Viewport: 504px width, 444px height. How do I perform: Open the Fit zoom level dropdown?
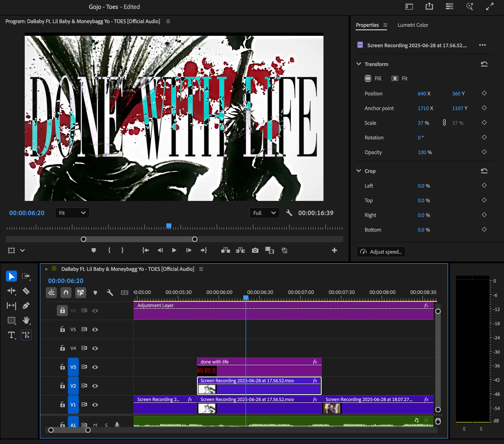(x=72, y=213)
